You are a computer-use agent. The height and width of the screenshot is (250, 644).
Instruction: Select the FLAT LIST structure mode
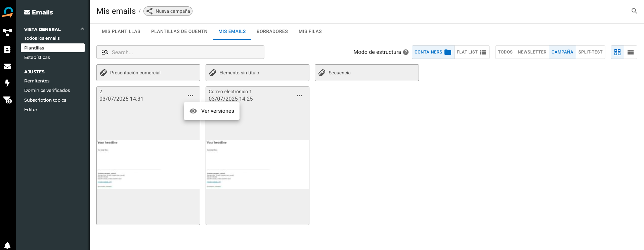(x=472, y=52)
